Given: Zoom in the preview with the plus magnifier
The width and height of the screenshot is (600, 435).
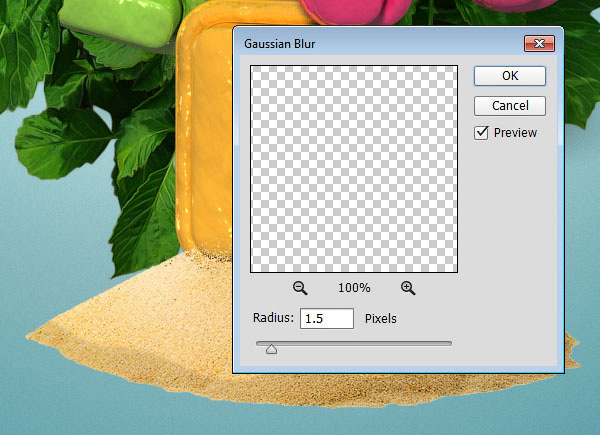Looking at the screenshot, I should coord(408,288).
